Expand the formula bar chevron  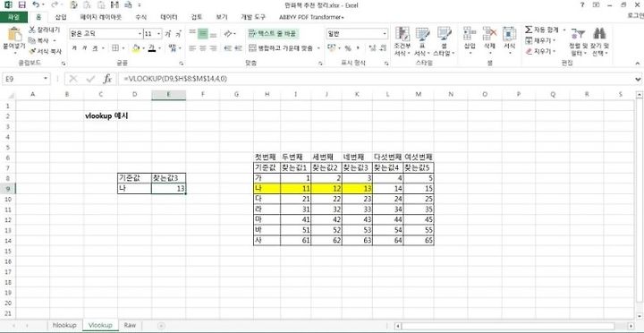tap(638, 79)
